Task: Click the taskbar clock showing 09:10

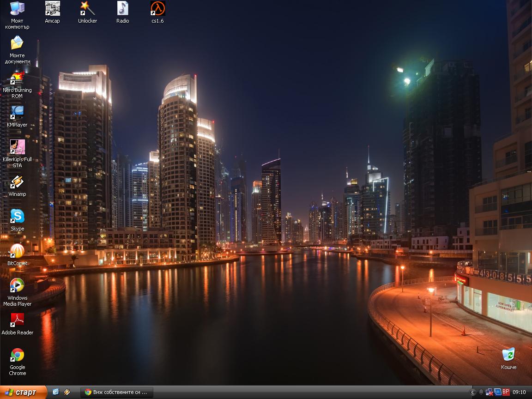Action: click(x=519, y=392)
